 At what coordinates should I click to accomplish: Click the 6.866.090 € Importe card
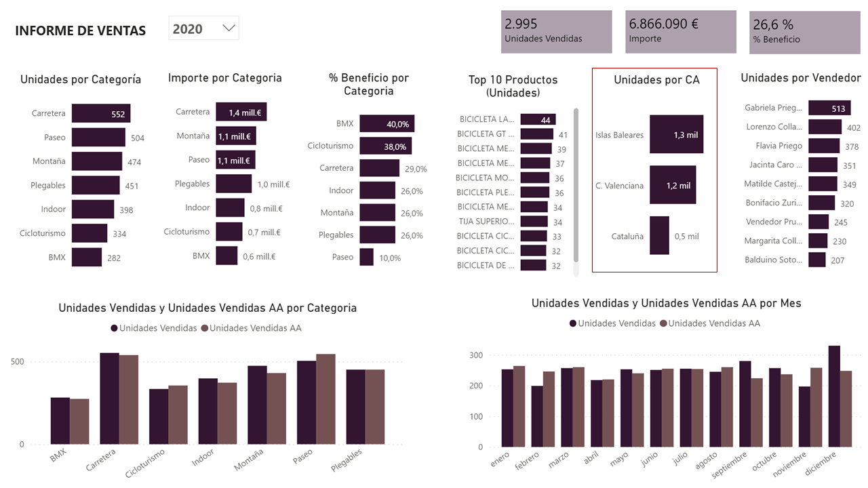pos(681,31)
